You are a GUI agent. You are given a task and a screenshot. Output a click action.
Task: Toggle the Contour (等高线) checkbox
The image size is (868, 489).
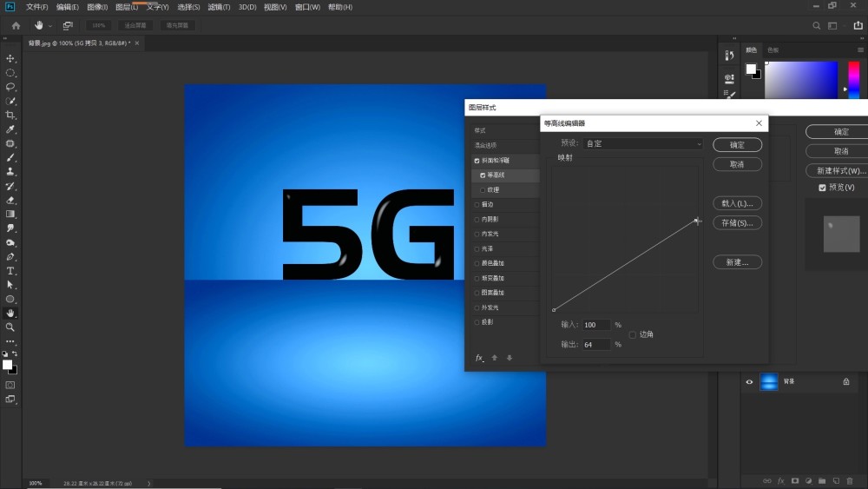[483, 175]
